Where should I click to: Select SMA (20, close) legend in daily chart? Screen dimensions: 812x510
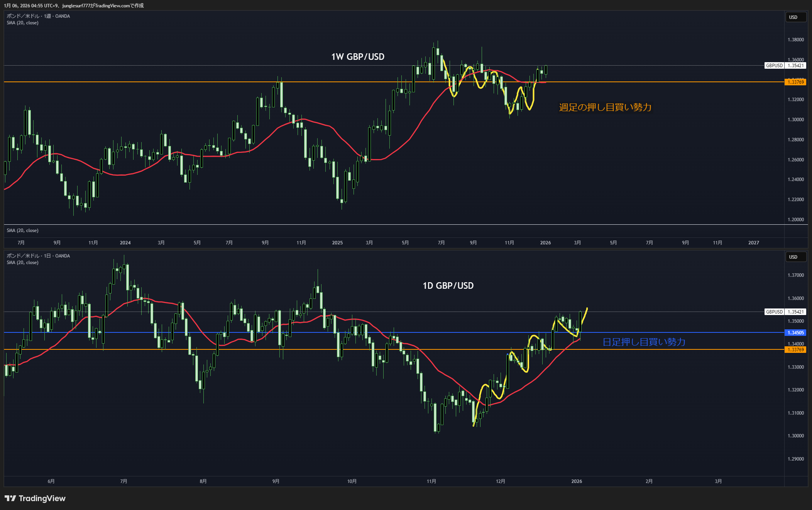point(22,263)
